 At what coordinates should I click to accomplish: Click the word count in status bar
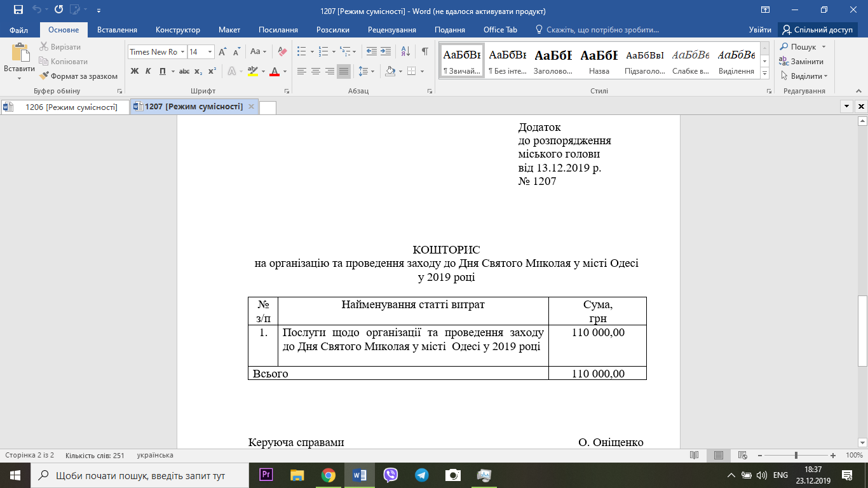95,456
